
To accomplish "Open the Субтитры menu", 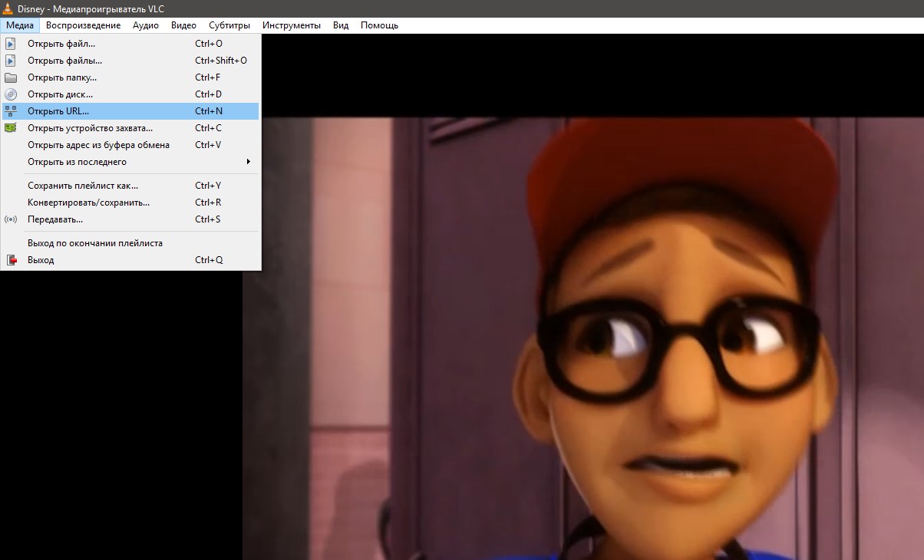I will 229,25.
